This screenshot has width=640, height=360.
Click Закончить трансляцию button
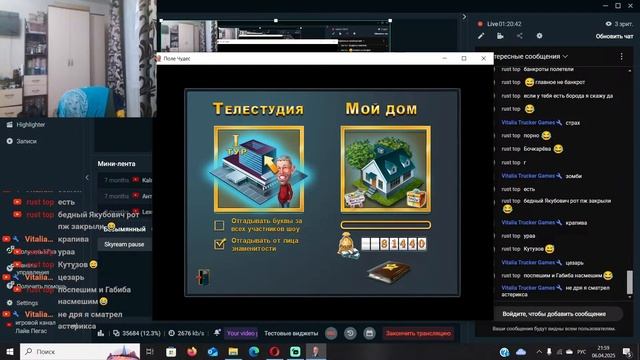(x=418, y=333)
